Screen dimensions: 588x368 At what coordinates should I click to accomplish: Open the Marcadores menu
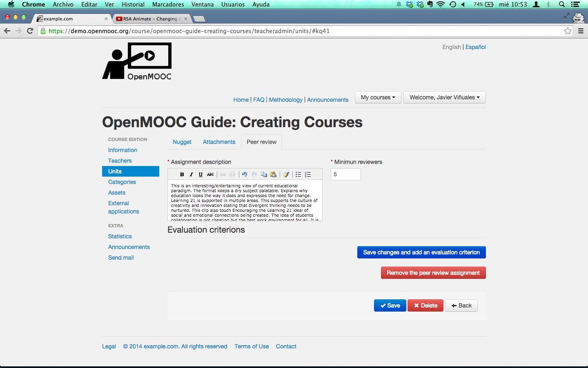[x=168, y=4]
